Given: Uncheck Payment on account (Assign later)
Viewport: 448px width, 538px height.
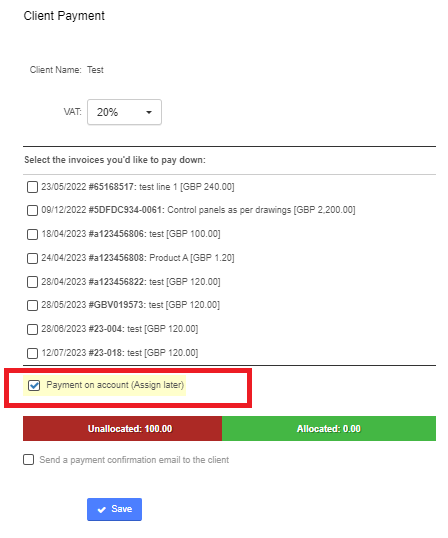Looking at the screenshot, I should (34, 385).
